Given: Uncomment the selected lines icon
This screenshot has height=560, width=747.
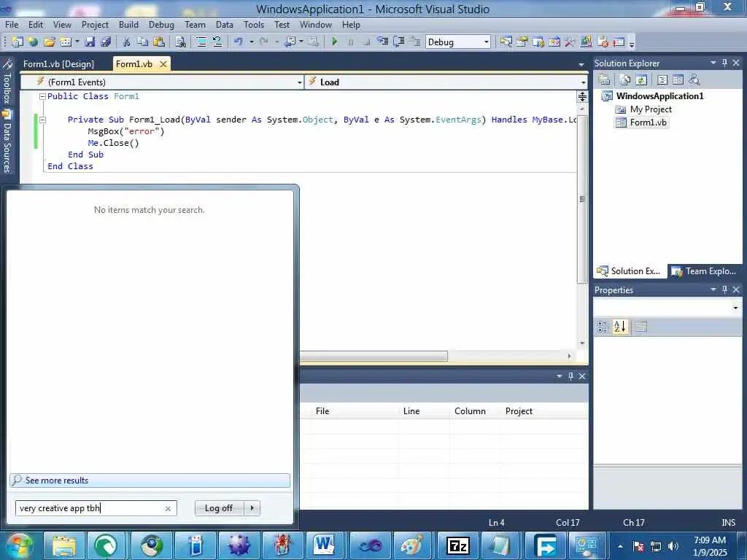Looking at the screenshot, I should tap(217, 42).
